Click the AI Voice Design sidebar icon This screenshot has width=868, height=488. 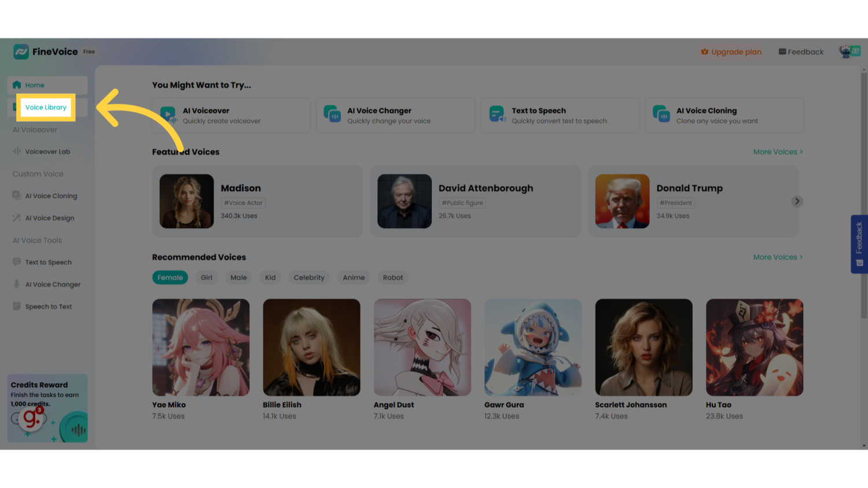pyautogui.click(x=17, y=218)
